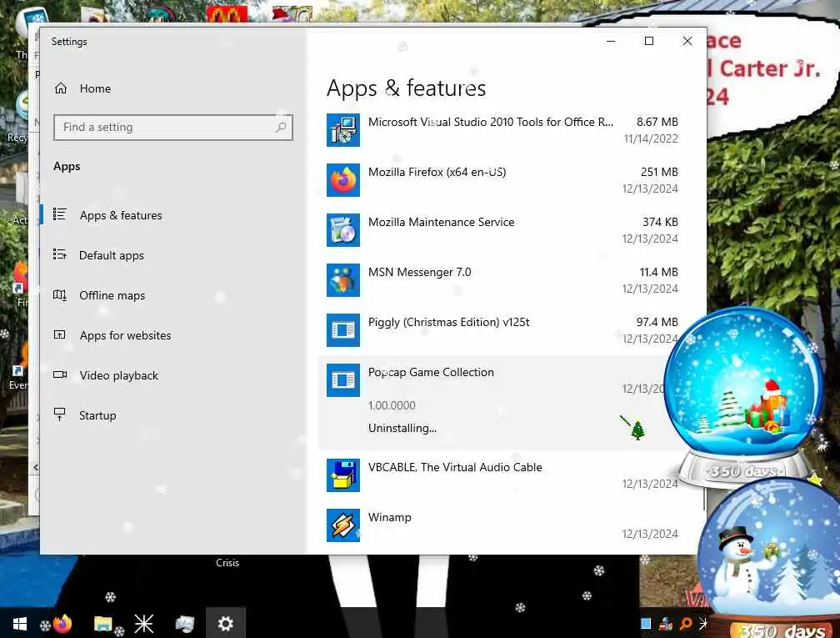Click the magnifier icon in system tray
Screen dimensions: 840x638
tap(685, 624)
